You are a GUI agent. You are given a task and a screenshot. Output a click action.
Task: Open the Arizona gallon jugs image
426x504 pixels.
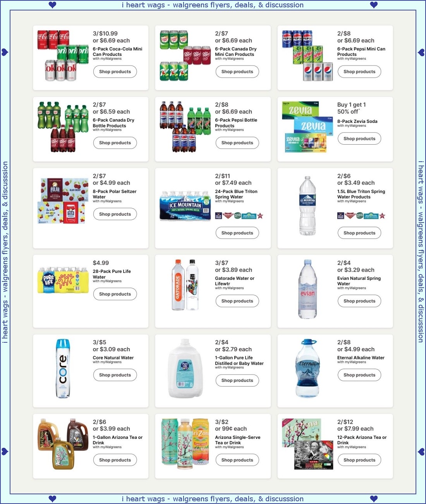pos(63,444)
